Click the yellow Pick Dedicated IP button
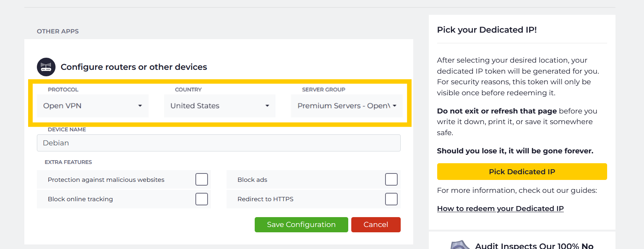The image size is (644, 249). tap(522, 172)
